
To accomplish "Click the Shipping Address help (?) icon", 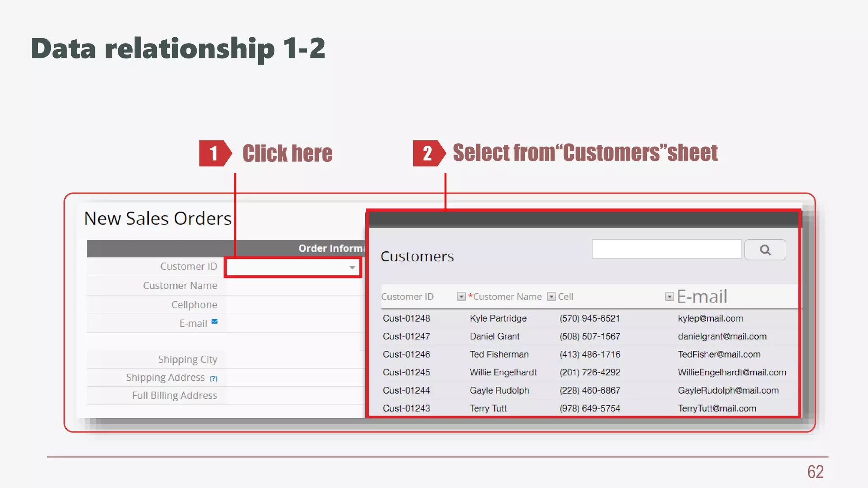I will pyautogui.click(x=214, y=378).
